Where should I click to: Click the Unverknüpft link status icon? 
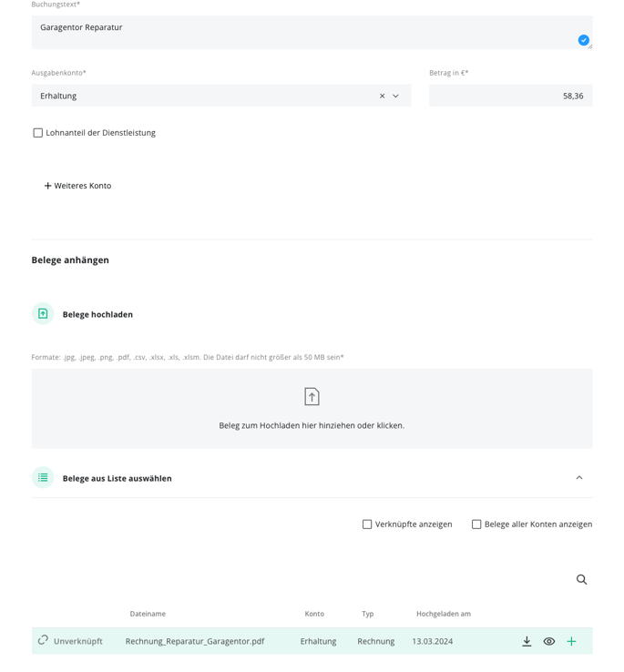[43, 640]
